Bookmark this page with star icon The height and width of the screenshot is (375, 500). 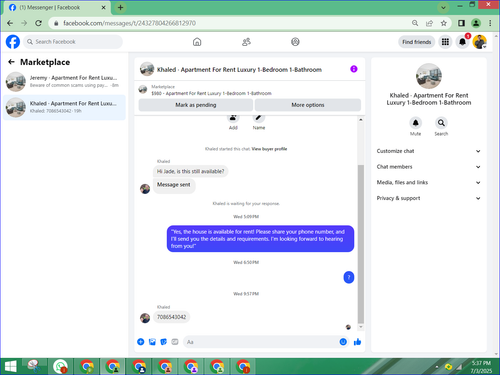tap(443, 23)
